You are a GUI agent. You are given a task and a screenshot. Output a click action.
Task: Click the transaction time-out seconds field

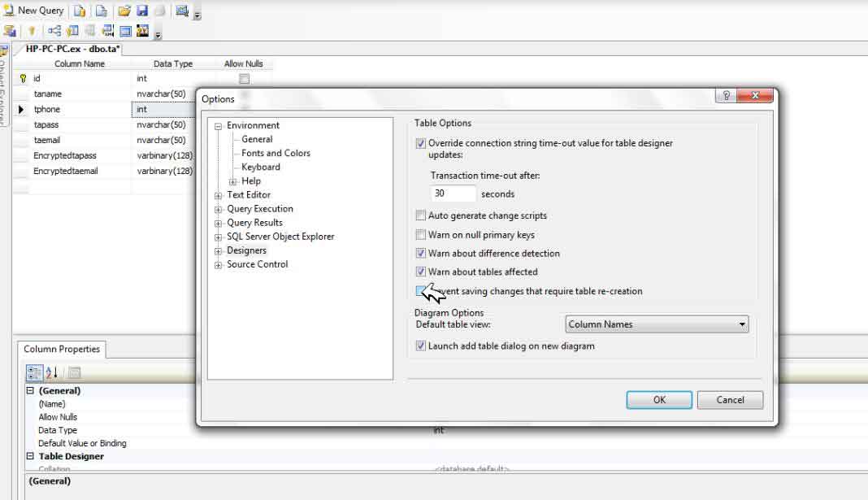454,193
